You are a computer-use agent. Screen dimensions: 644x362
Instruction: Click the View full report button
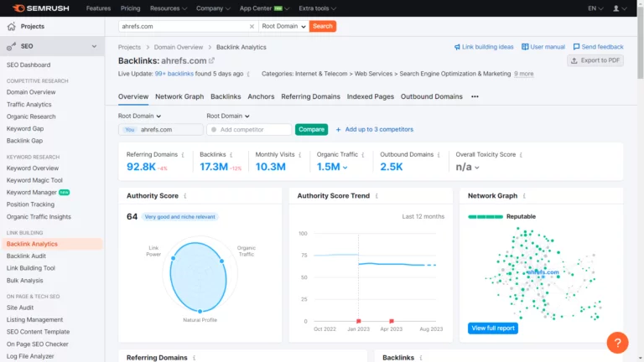492,328
